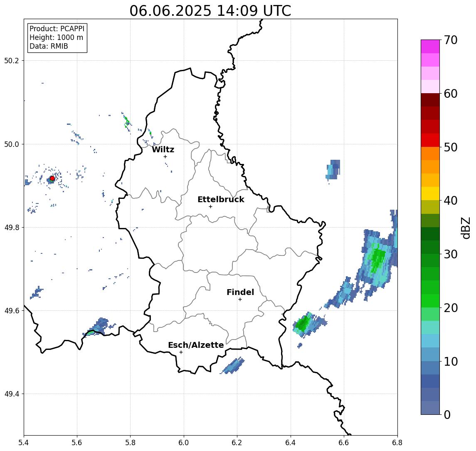This screenshot has height=451, width=476.
Task: Click the latitude tick label 50.0
Action: pyautogui.click(x=12, y=144)
